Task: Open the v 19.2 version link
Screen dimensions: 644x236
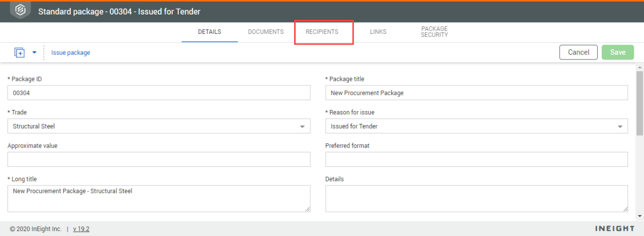Action: click(81, 228)
